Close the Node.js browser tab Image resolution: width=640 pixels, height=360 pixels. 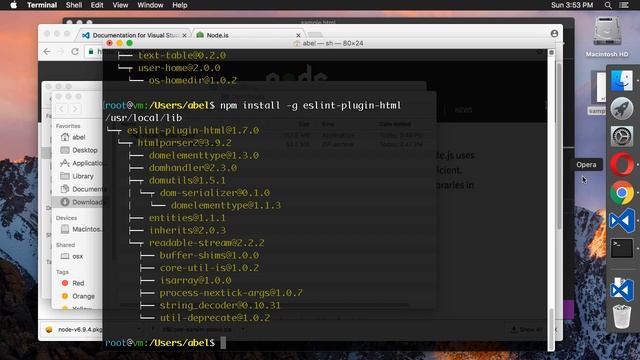tap(298, 36)
